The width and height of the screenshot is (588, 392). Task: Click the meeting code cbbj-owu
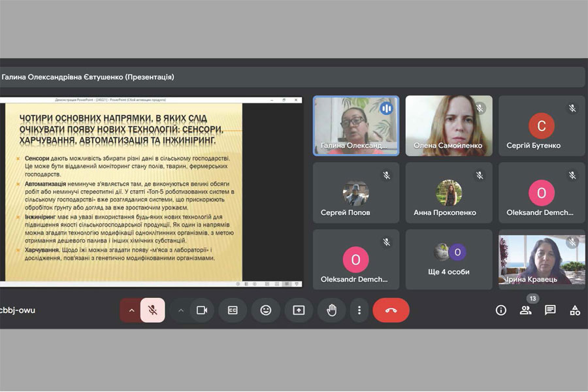(x=18, y=310)
